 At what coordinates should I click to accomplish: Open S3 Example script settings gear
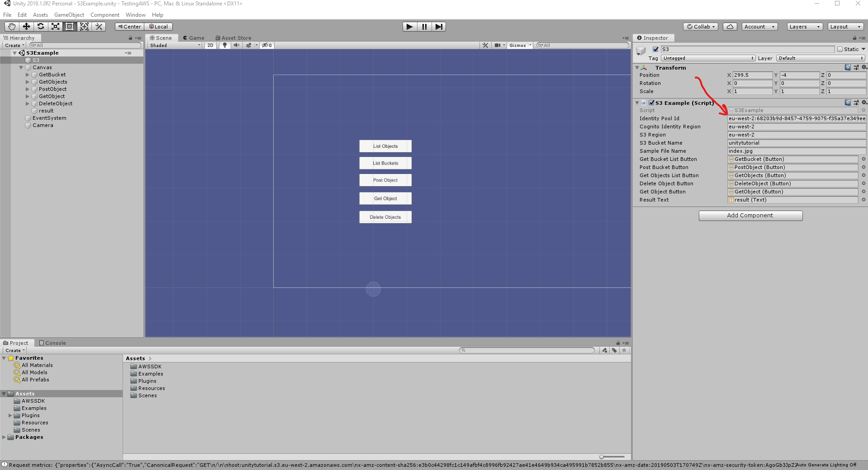[864, 103]
